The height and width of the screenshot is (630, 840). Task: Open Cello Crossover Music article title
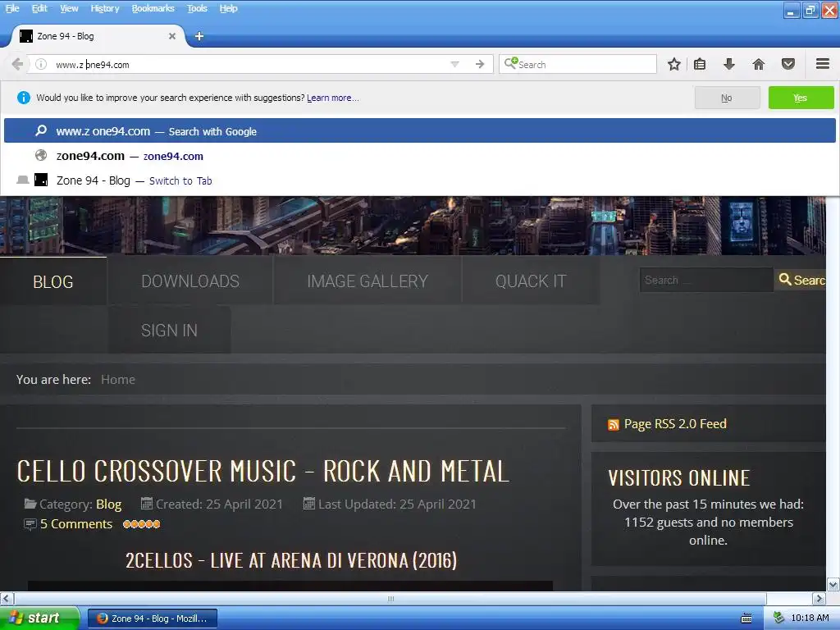click(x=262, y=472)
